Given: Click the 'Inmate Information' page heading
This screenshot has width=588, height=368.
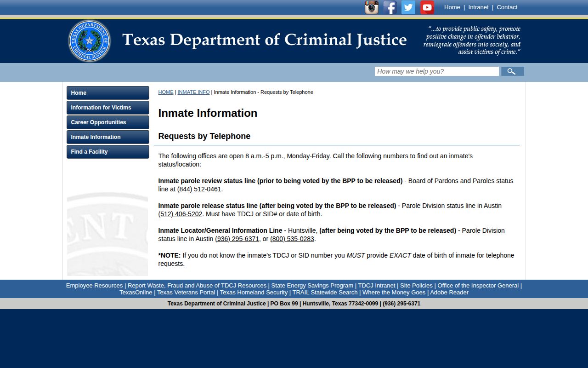Looking at the screenshot, I should [x=208, y=113].
